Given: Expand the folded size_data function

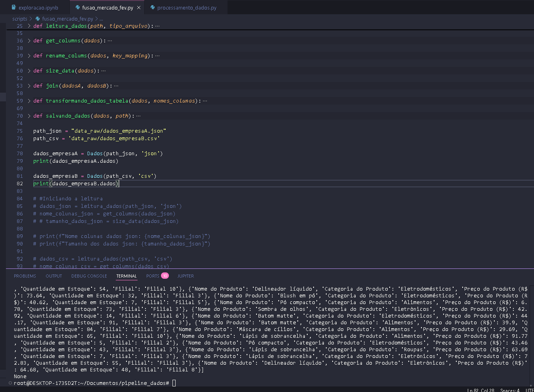Looking at the screenshot, I should 29,70.
